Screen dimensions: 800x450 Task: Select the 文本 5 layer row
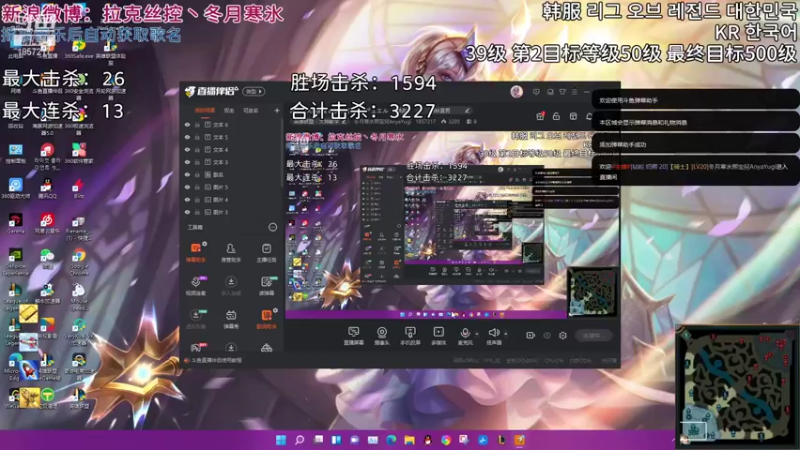(x=232, y=137)
